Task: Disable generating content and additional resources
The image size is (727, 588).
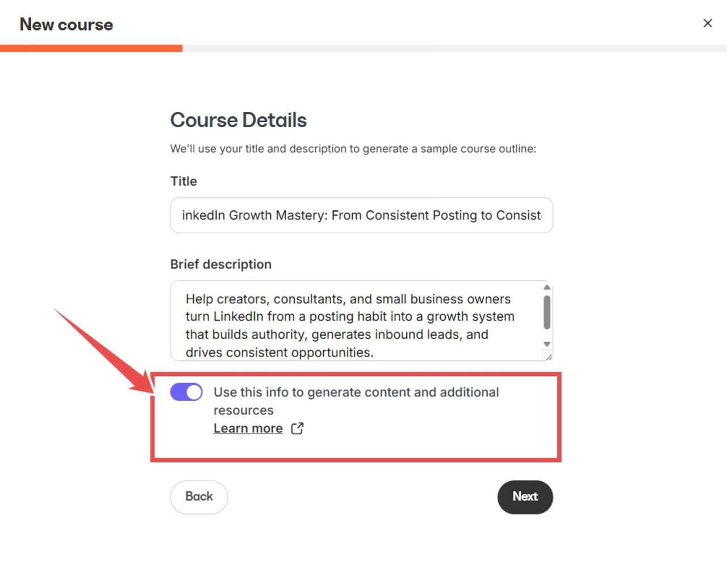Action: coord(186,392)
